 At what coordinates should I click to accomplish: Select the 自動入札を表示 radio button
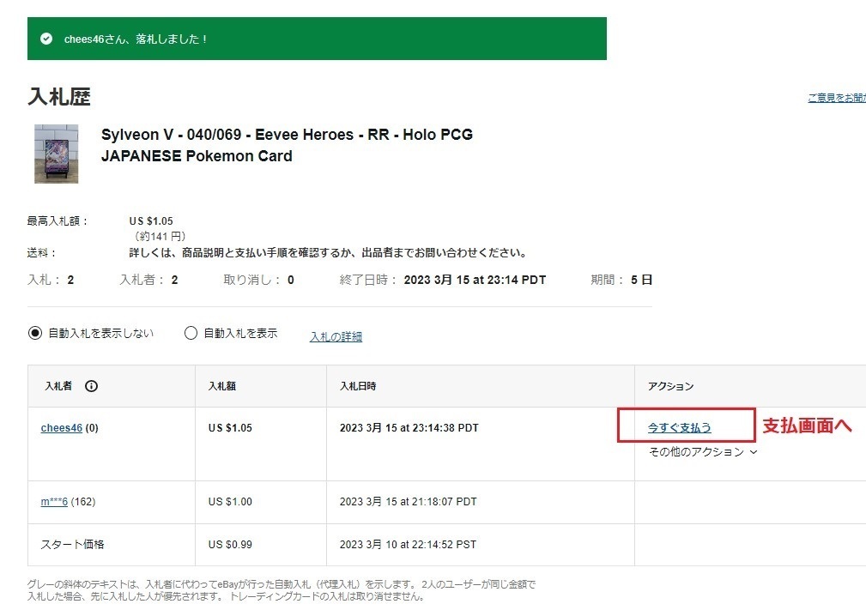[x=191, y=334]
